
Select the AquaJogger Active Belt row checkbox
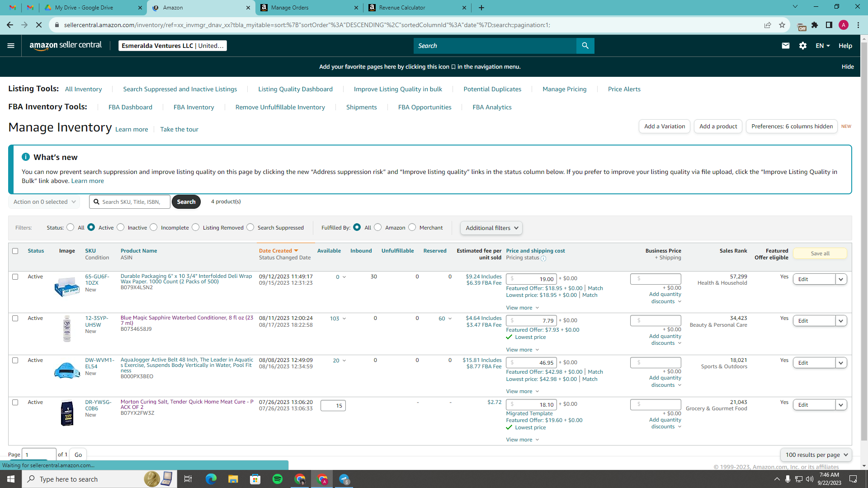(x=15, y=360)
